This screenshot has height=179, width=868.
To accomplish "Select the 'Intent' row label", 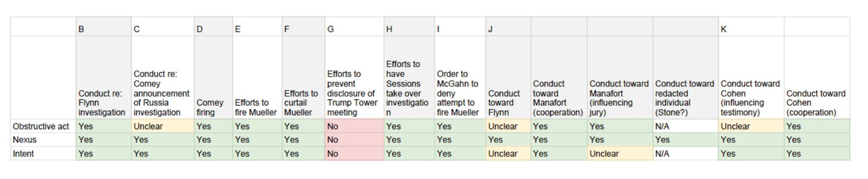I will click(43, 153).
